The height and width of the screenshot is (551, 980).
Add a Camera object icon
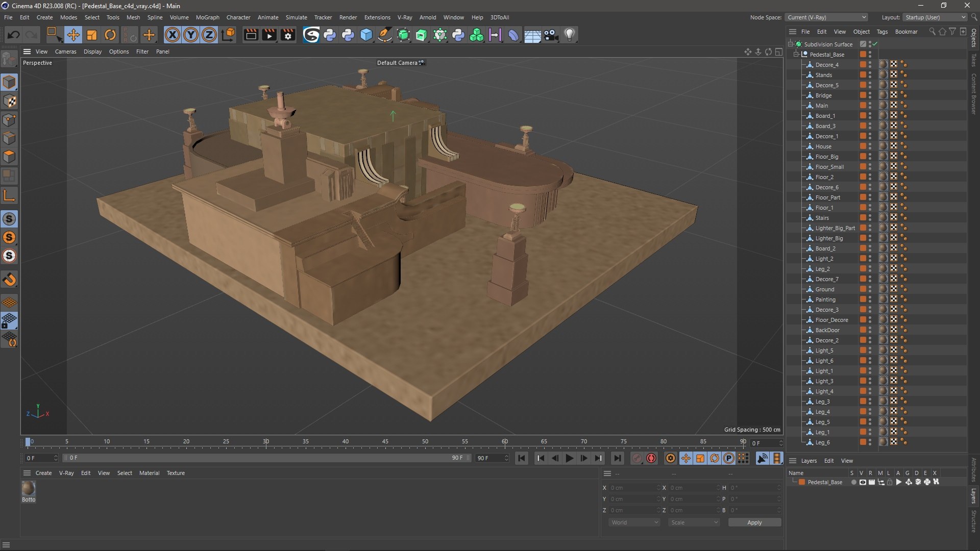(x=551, y=35)
